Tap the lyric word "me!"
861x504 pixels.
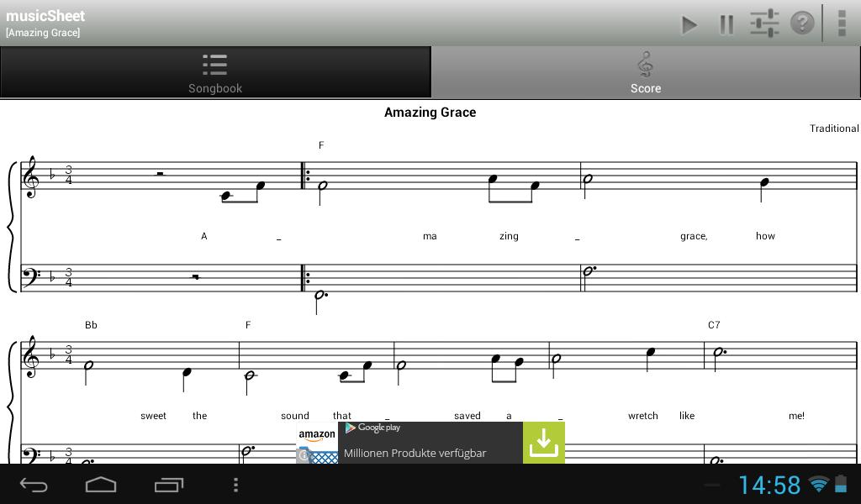pyautogui.click(x=796, y=416)
